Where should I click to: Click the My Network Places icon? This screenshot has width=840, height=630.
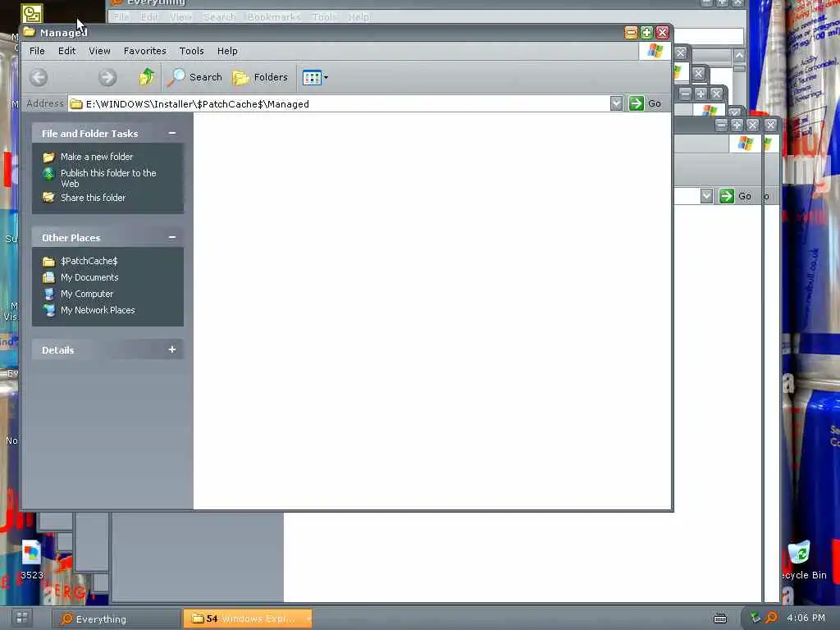click(48, 310)
